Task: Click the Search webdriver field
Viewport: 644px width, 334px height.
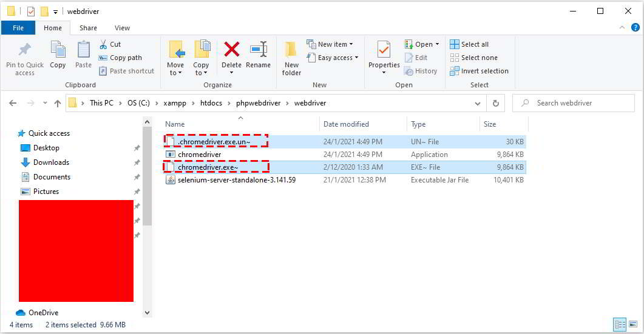Action: coord(574,103)
